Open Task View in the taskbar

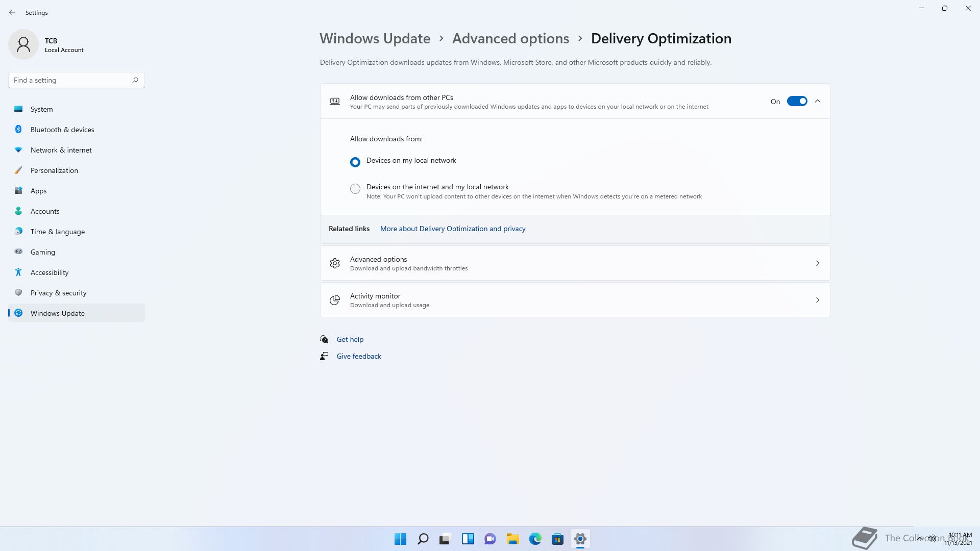446,539
